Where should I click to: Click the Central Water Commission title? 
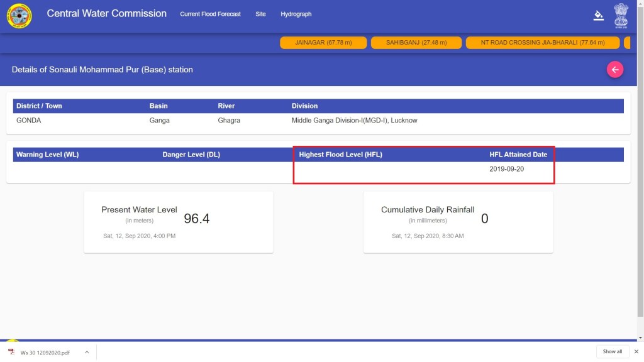point(107,13)
